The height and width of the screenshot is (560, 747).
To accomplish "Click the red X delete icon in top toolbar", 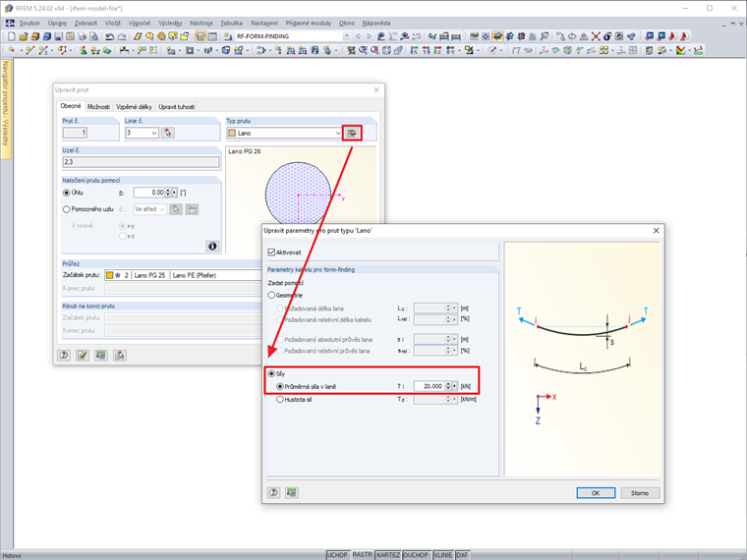I will tap(596, 36).
